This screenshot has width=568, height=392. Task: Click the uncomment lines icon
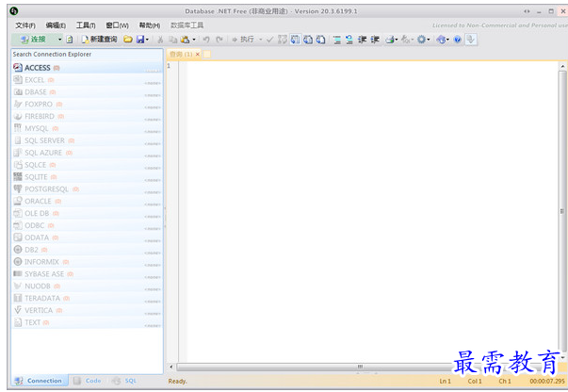[349, 40]
